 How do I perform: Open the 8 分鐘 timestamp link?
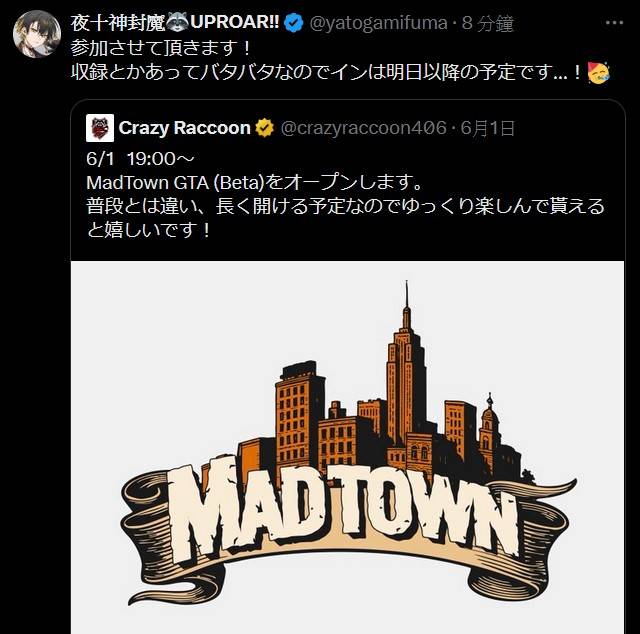[487, 23]
